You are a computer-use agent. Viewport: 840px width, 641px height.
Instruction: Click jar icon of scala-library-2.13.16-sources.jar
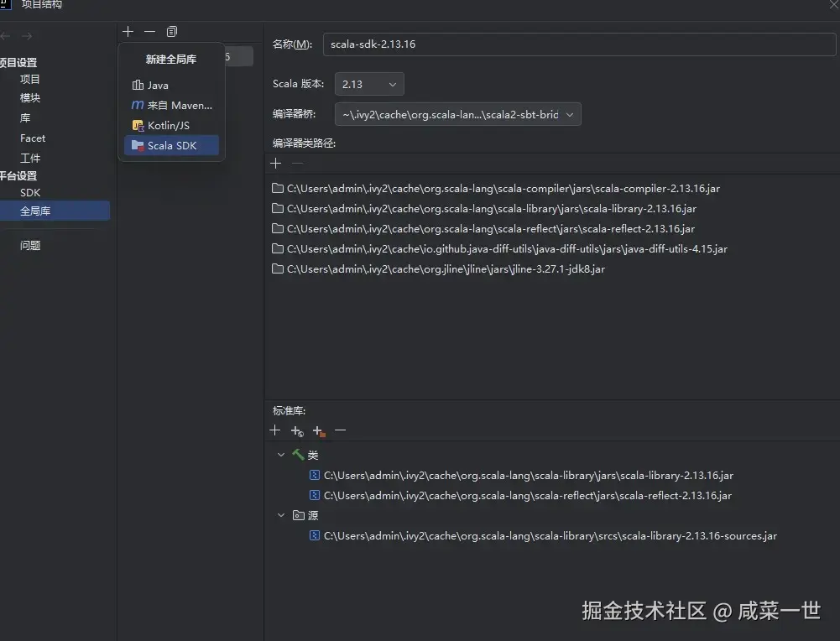coord(315,535)
